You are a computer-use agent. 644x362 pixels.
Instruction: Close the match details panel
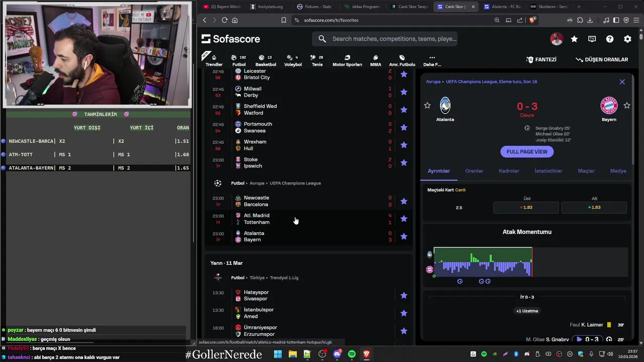coord(622,81)
